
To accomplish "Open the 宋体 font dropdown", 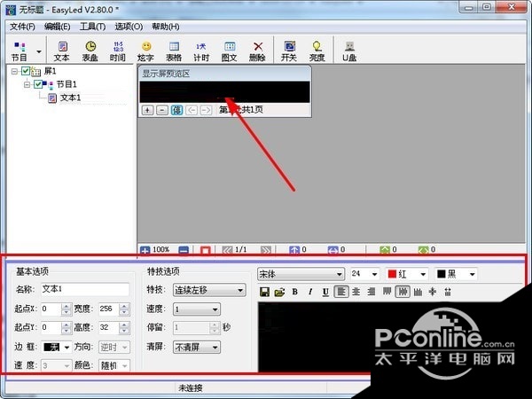I will click(x=301, y=274).
